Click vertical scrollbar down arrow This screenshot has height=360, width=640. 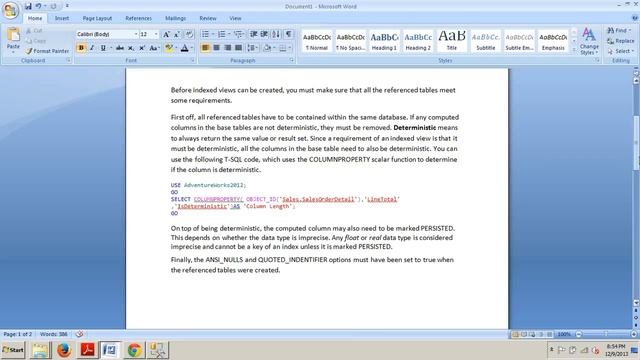coord(636,303)
